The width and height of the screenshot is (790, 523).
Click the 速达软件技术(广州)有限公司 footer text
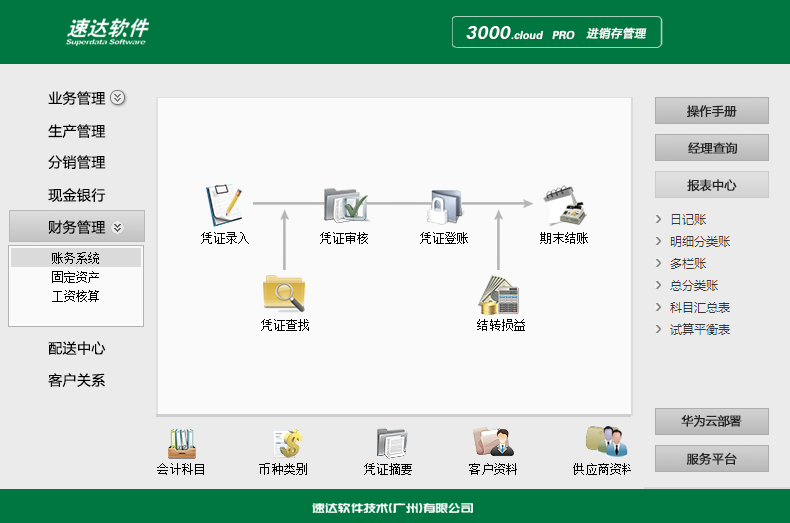(x=392, y=508)
